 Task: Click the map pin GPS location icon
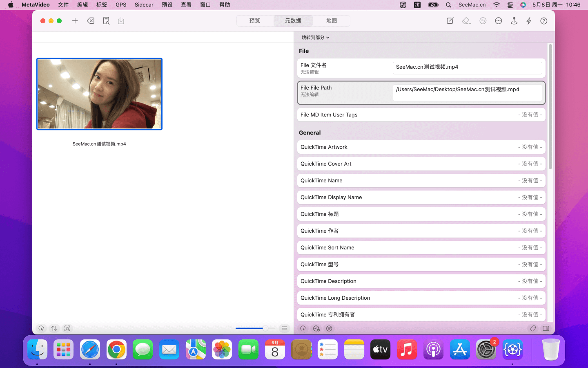tap(514, 21)
